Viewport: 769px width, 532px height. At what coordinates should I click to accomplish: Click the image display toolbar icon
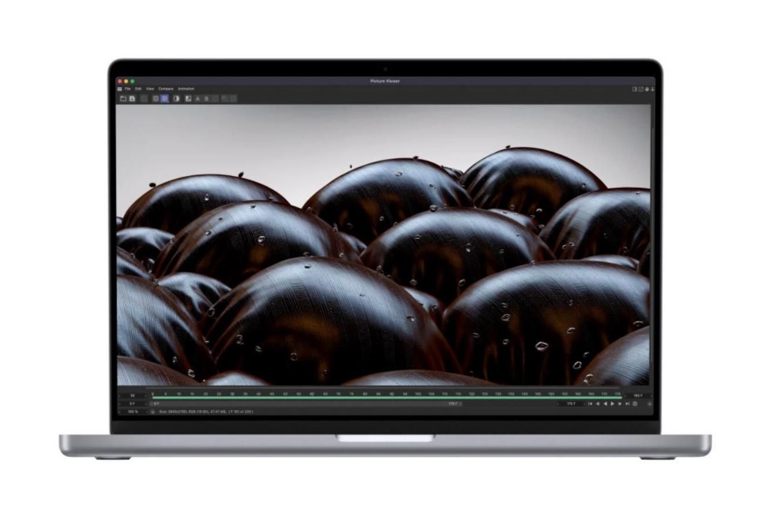tap(156, 98)
